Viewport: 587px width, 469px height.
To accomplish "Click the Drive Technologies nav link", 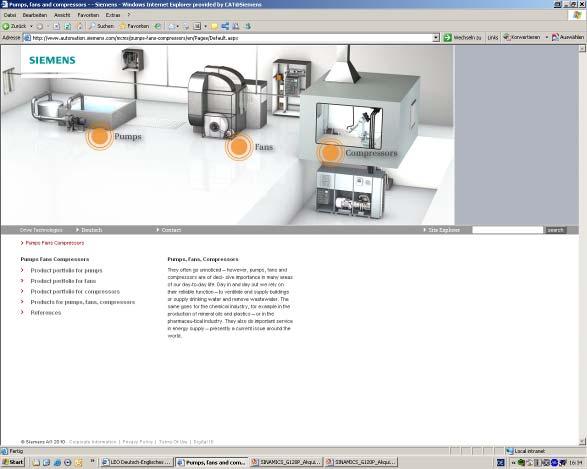I will coord(41,230).
